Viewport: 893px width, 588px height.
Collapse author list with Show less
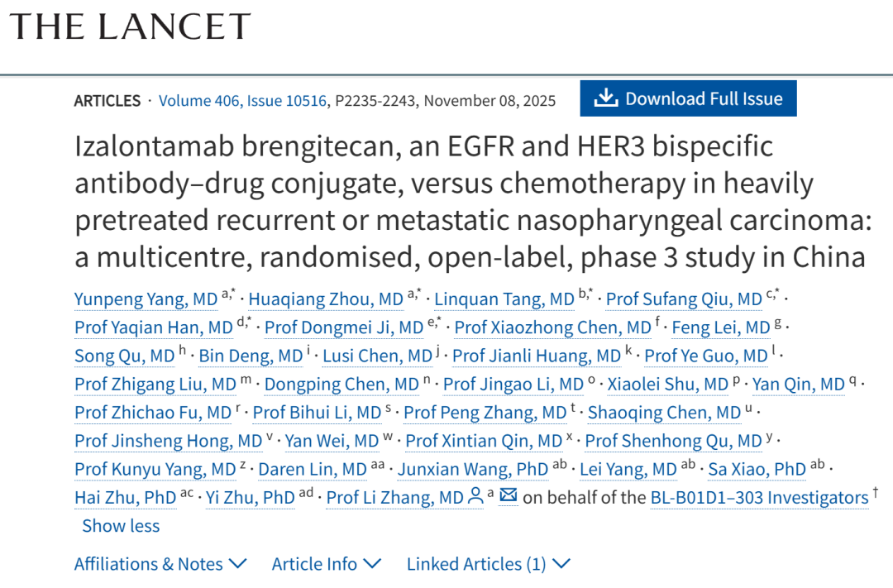(121, 526)
